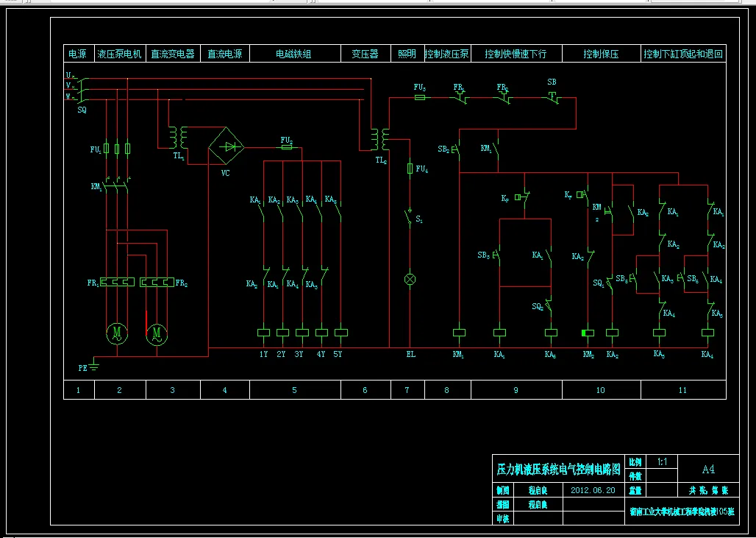Select the FR1 thermal relay block
The image size is (756, 538).
pyautogui.click(x=117, y=283)
